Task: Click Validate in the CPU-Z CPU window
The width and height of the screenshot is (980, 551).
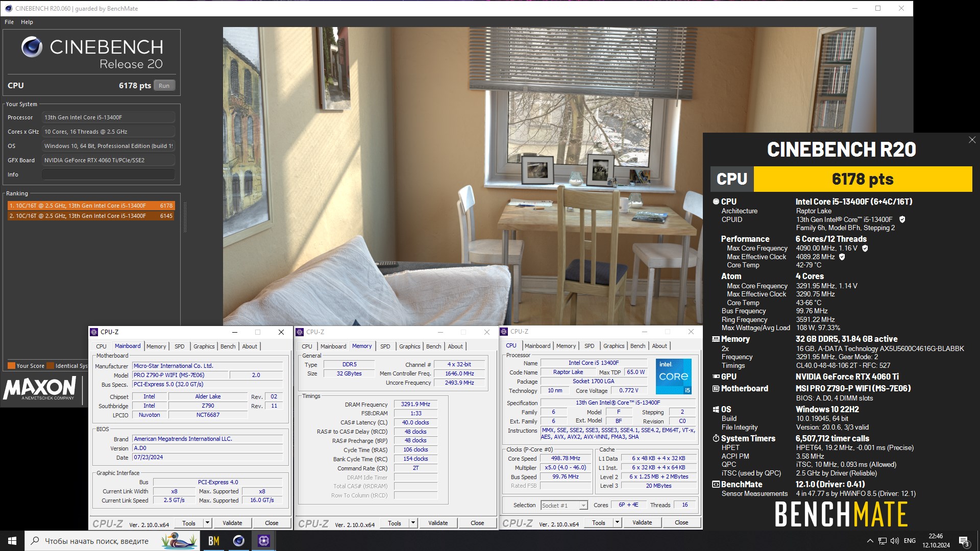Action: 642,522
